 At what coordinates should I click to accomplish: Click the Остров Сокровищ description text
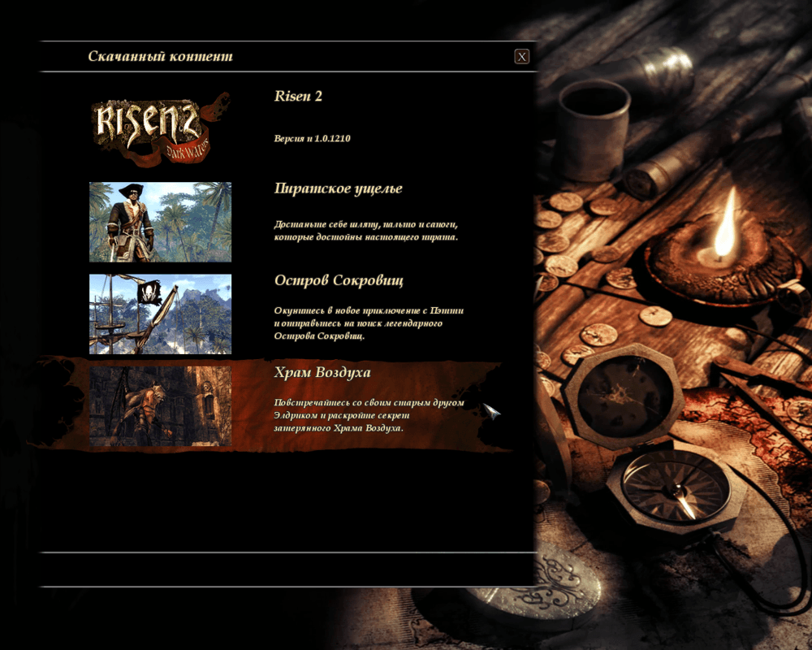[369, 323]
